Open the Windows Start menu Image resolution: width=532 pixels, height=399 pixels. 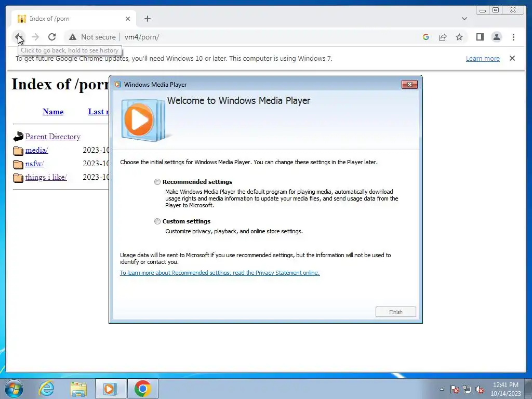click(x=14, y=389)
